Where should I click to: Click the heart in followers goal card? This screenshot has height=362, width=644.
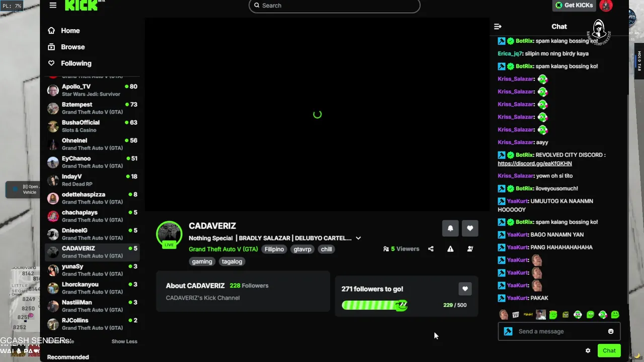pos(465,289)
